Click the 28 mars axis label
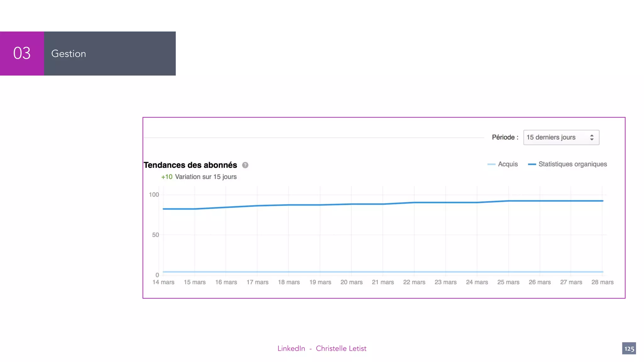 tap(602, 282)
